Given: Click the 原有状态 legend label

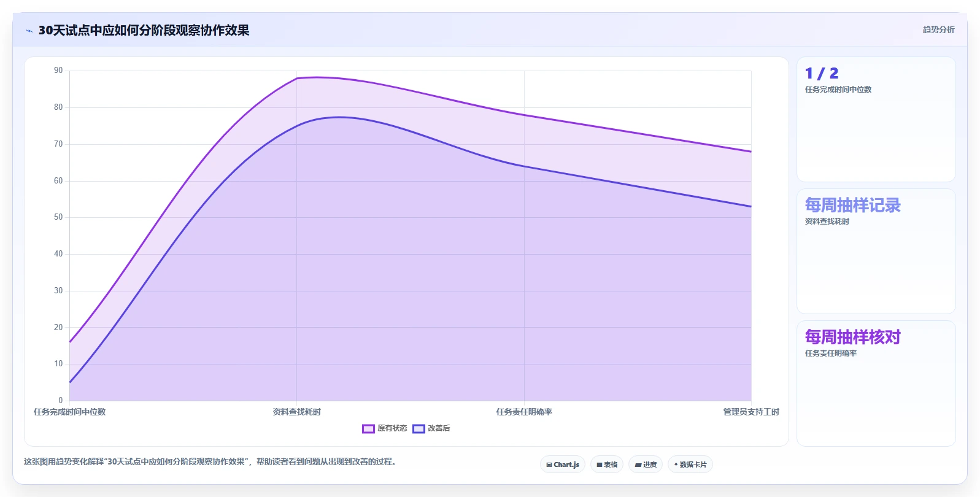Looking at the screenshot, I should [x=392, y=428].
